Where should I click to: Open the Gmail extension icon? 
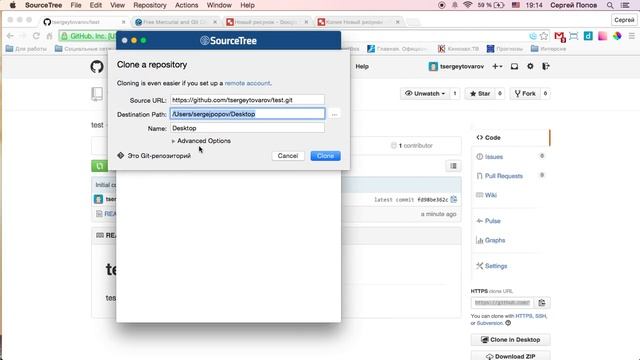coord(560,37)
